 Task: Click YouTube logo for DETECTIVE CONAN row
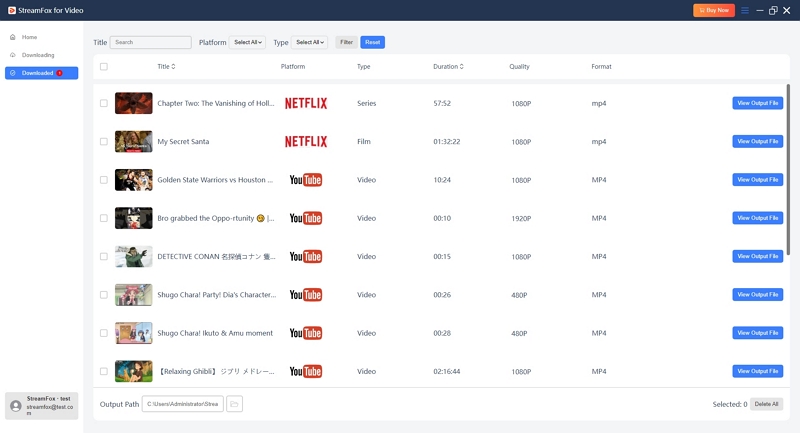tap(306, 257)
